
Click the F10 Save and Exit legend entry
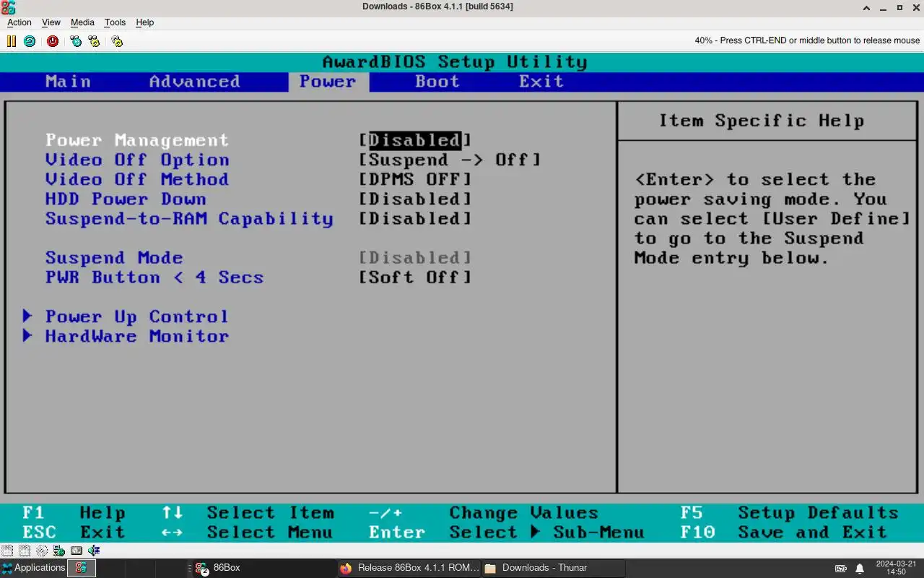click(784, 532)
